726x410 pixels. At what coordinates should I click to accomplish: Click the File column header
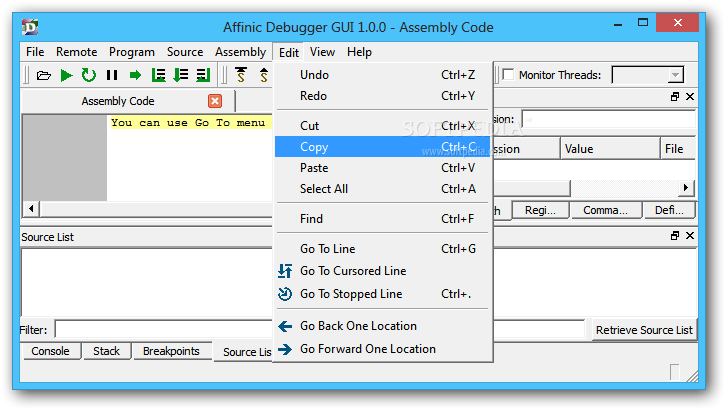pyautogui.click(x=677, y=149)
